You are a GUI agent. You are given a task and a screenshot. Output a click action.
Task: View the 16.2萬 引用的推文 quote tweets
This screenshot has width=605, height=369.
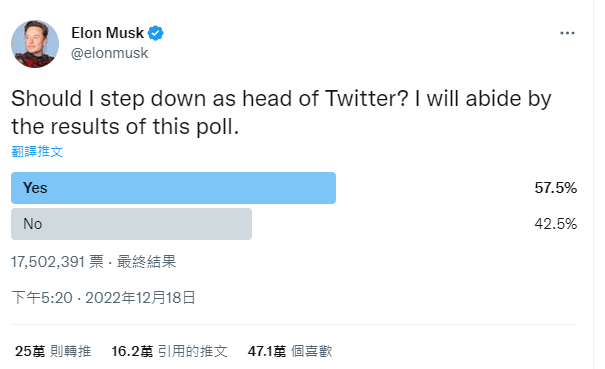click(x=169, y=351)
